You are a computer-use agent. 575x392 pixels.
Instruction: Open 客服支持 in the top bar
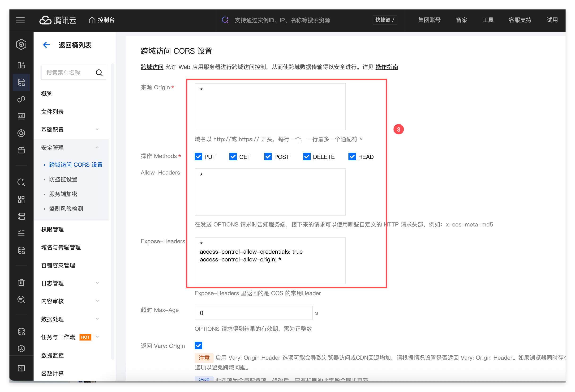(520, 20)
